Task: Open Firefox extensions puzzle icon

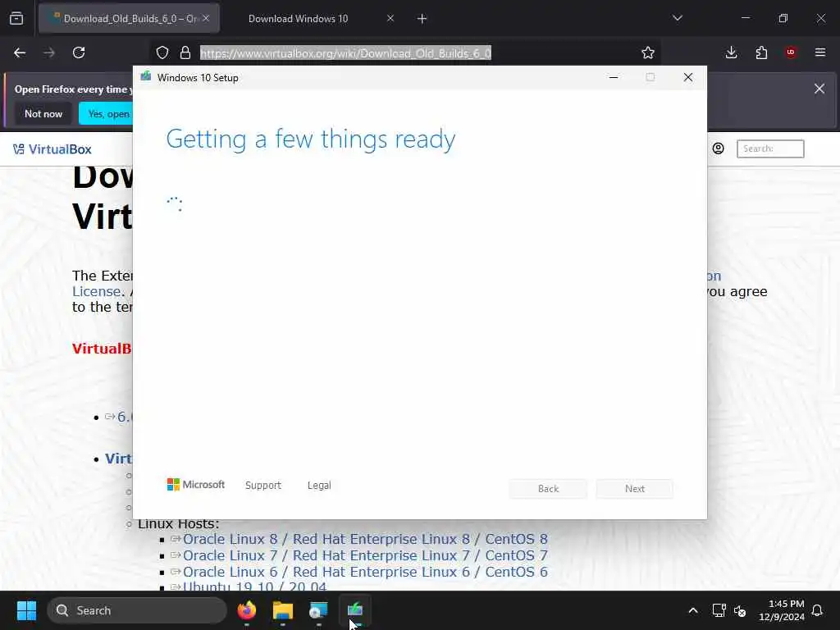Action: point(761,52)
